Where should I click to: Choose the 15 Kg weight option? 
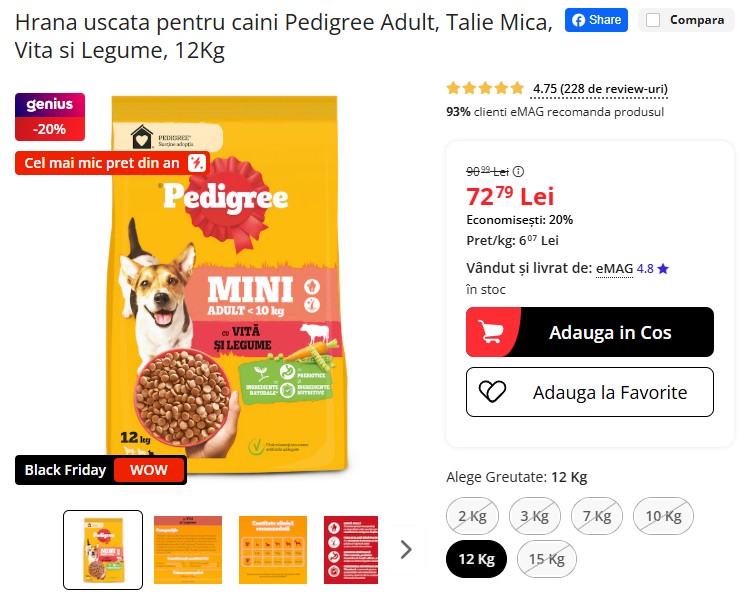click(547, 559)
